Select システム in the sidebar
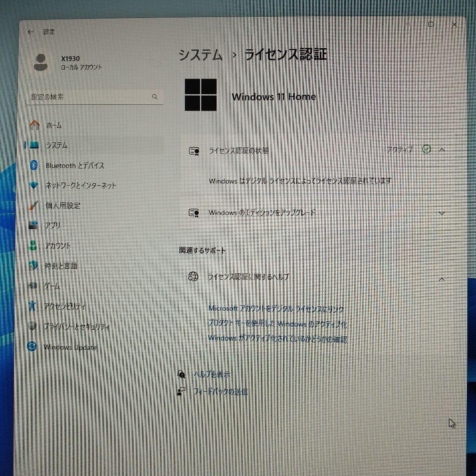 coord(56,145)
